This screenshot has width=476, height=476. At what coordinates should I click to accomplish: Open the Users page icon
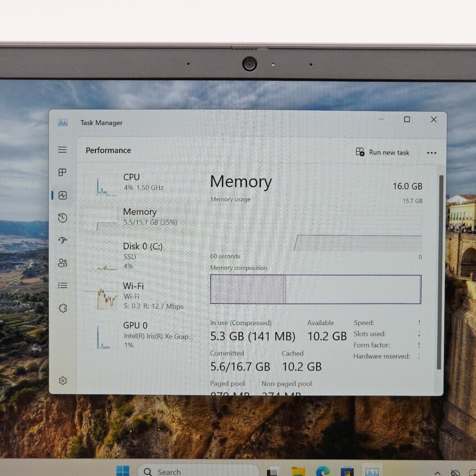coord(63,263)
